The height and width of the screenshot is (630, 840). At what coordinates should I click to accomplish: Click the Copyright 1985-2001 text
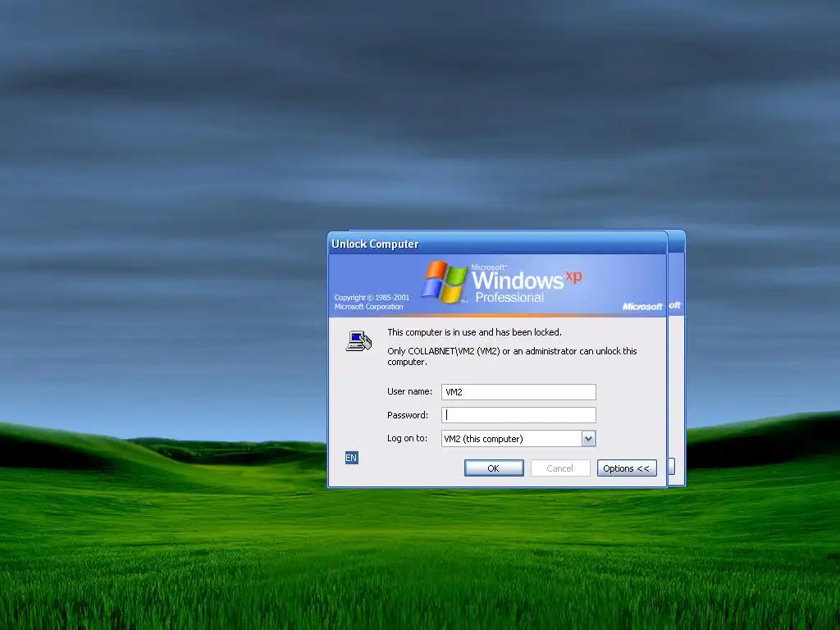[372, 302]
